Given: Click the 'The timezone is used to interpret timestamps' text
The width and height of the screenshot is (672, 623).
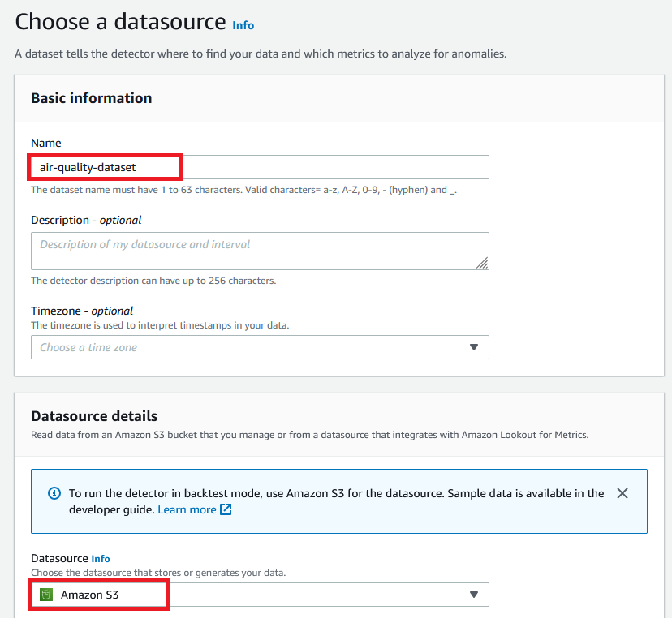Looking at the screenshot, I should pyautogui.click(x=160, y=325).
